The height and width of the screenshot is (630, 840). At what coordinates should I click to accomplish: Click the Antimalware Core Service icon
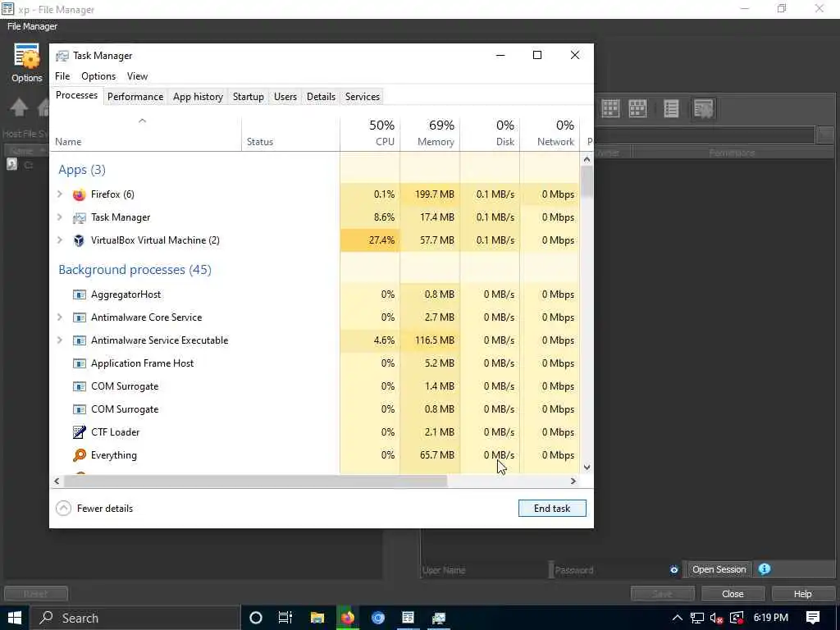[80, 317]
